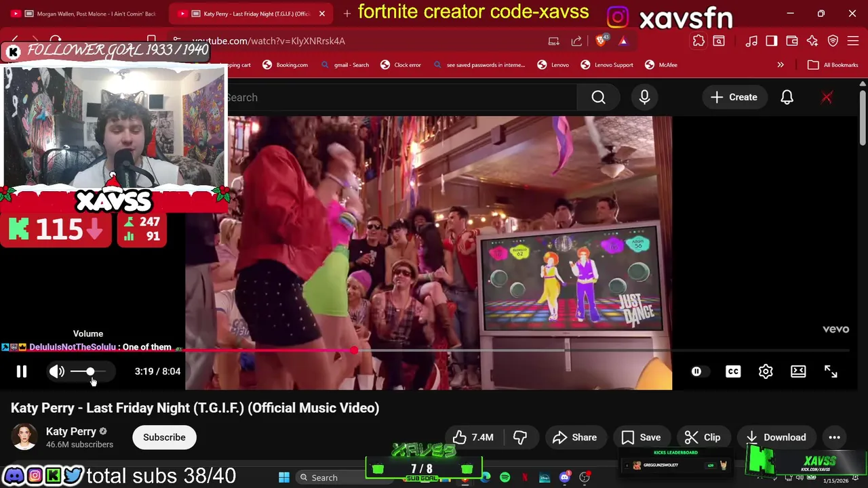This screenshot has height=488, width=868.
Task: Save video to a playlist
Action: 641,437
